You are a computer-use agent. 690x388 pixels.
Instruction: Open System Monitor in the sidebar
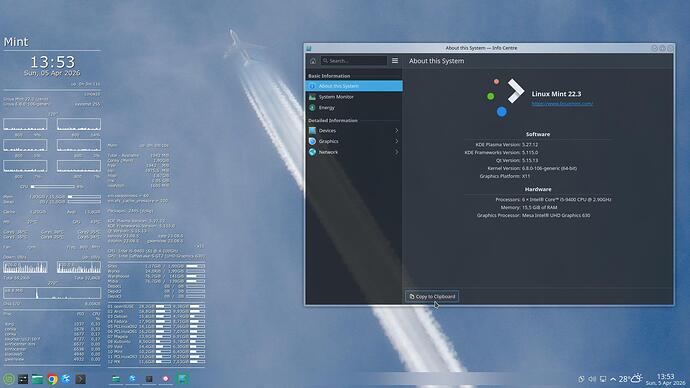(x=354, y=97)
